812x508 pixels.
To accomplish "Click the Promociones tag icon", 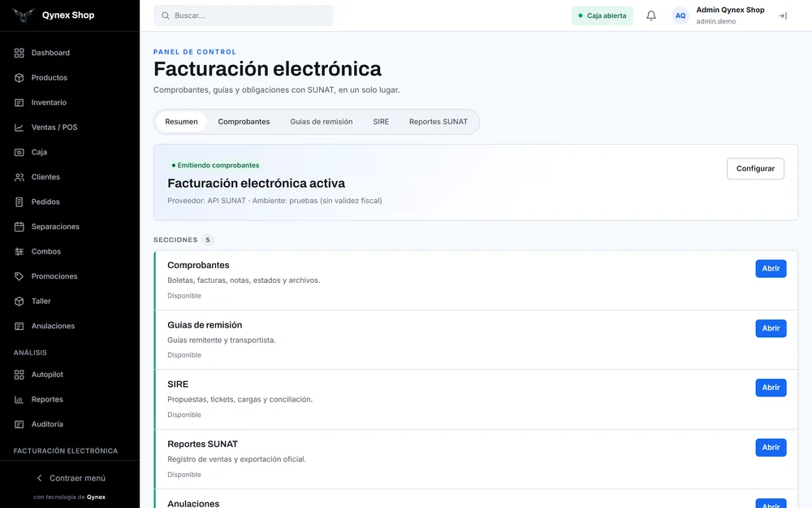I will pyautogui.click(x=19, y=276).
